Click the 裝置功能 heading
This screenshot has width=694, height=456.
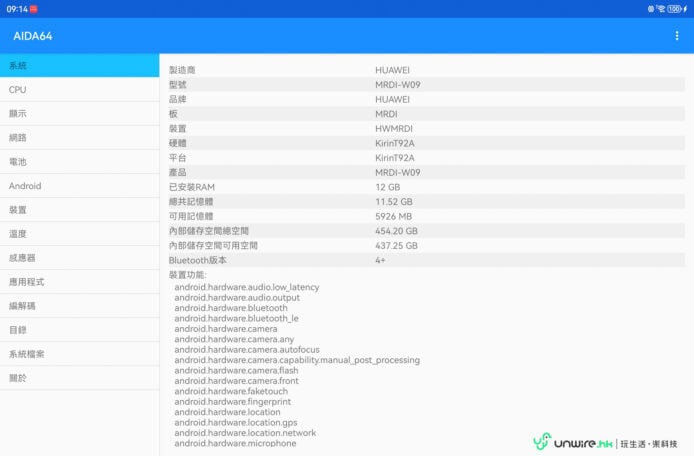point(187,274)
